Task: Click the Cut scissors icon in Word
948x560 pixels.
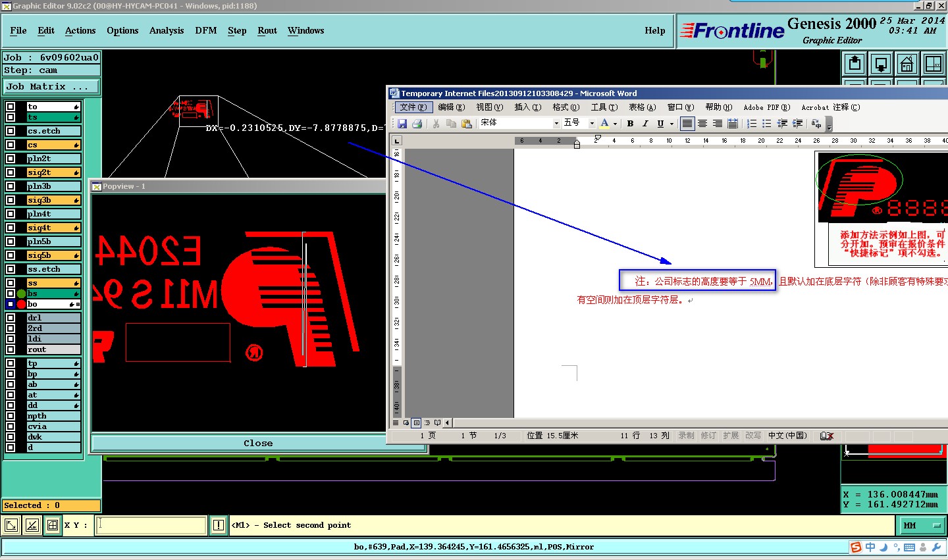Action: pos(436,123)
